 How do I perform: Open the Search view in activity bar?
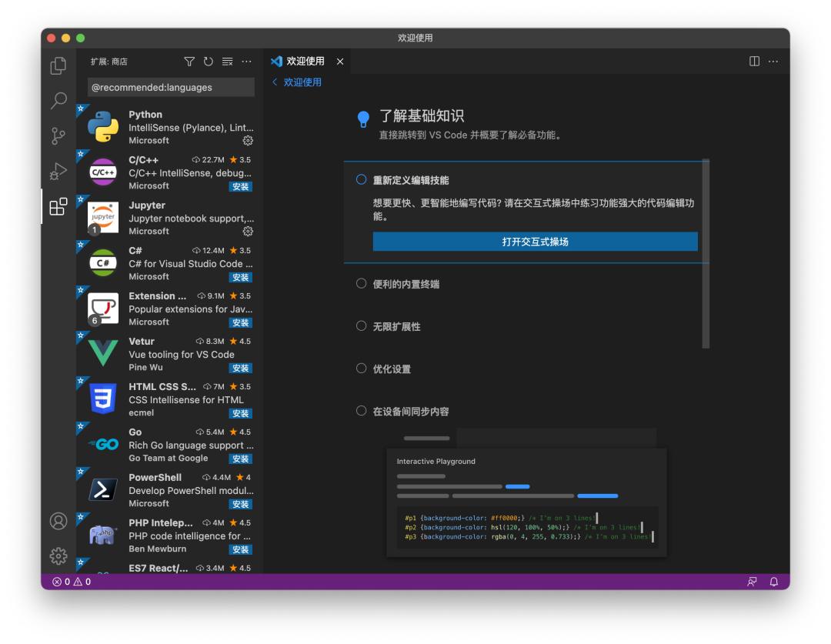point(58,100)
